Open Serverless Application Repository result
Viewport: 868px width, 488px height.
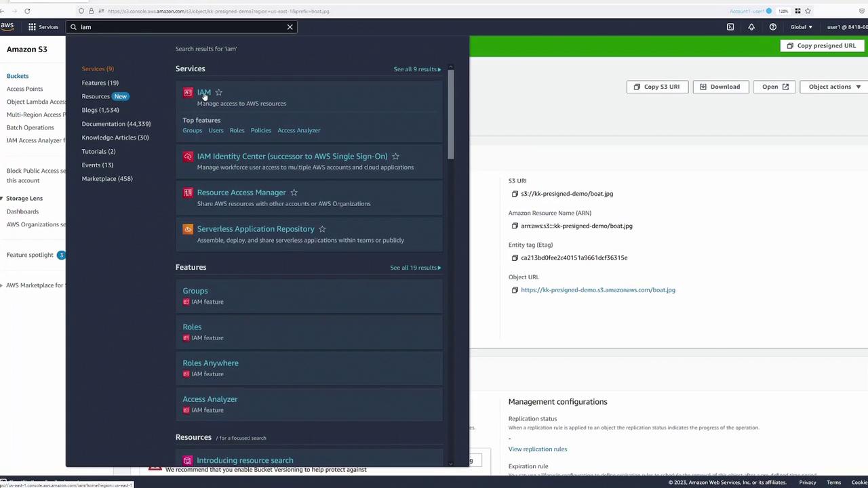[256, 229]
